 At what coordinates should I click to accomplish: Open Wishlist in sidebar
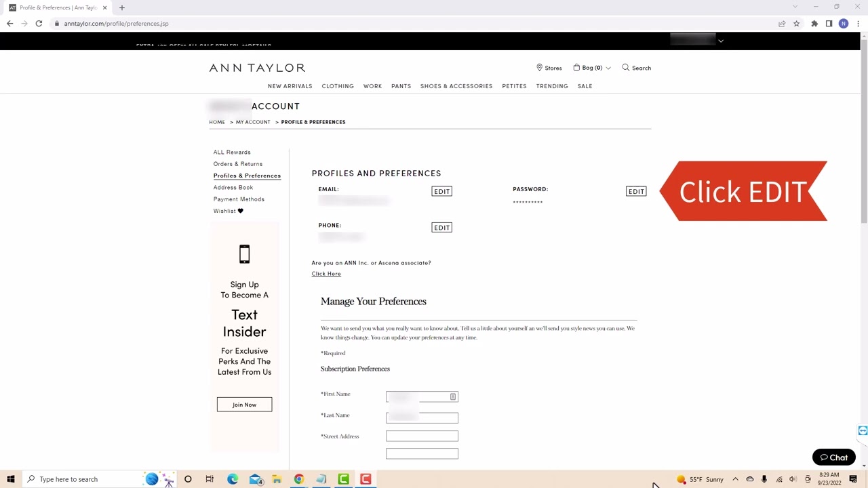tap(228, 211)
